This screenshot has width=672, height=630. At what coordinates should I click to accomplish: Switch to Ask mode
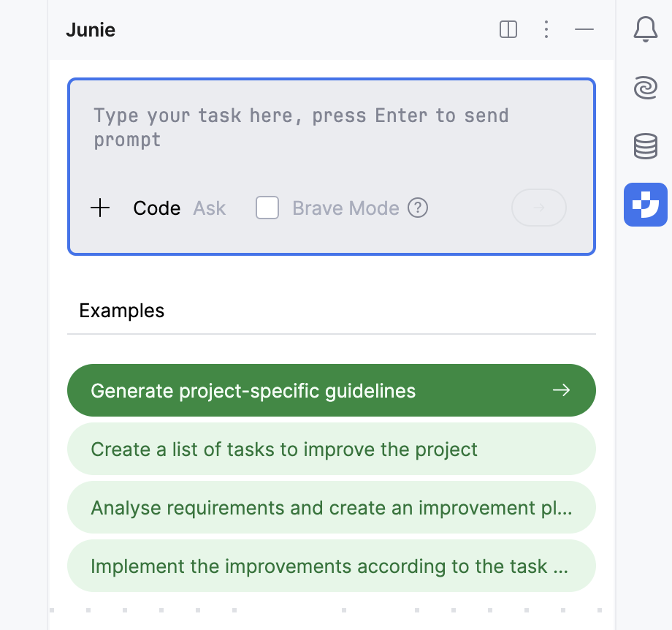tap(209, 208)
